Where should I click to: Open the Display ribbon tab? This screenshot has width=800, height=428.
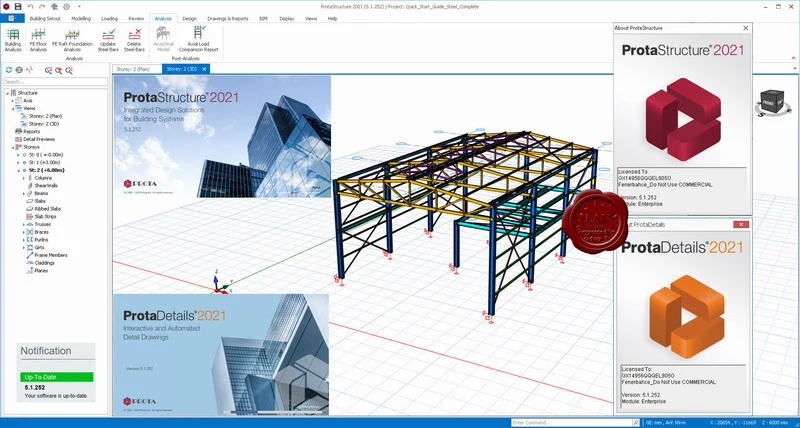click(x=287, y=18)
